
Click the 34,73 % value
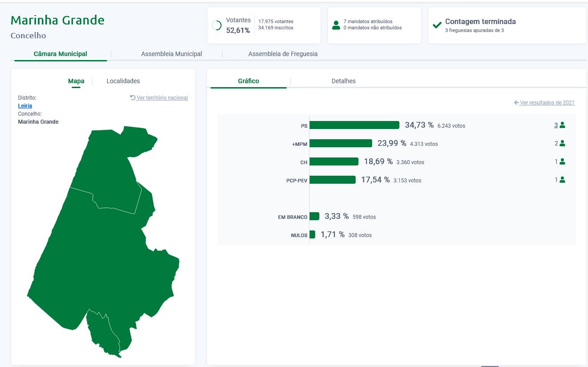click(x=419, y=125)
